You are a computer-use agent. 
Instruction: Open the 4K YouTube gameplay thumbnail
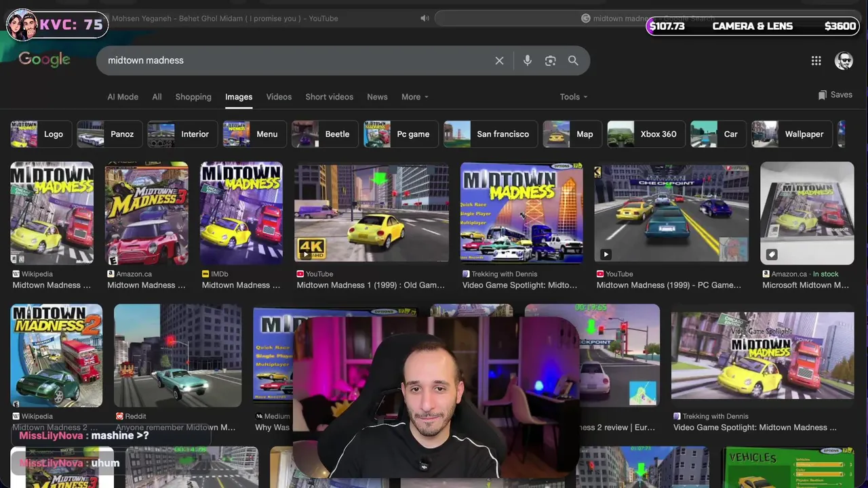tap(372, 213)
